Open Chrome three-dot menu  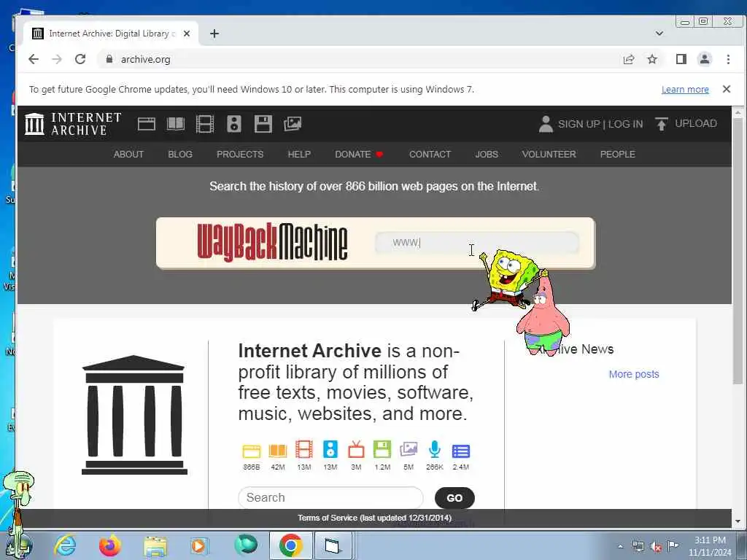pos(728,59)
